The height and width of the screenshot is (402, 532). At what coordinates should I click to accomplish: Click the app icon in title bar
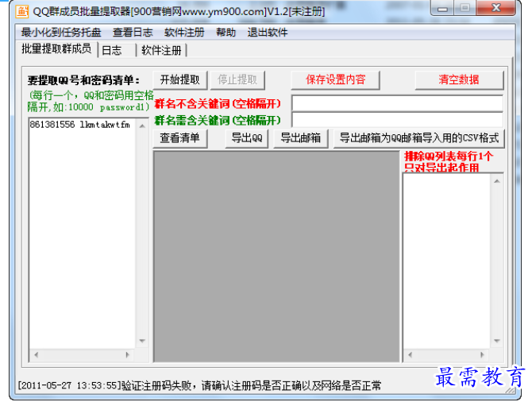(x=21, y=11)
